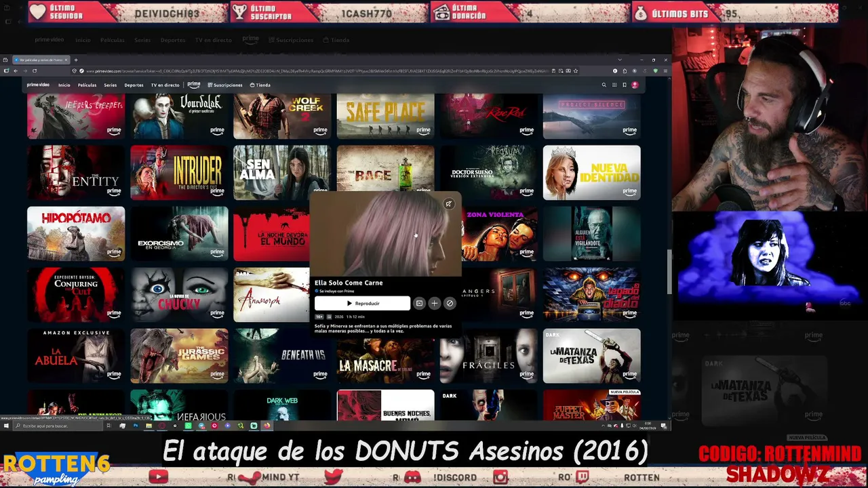This screenshot has height=488, width=868.
Task: Open the Expediente Bryson Conjuring thumbnail
Action: pos(76,295)
